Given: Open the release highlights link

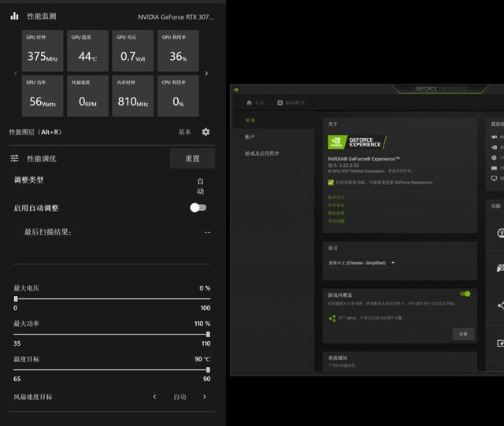Looking at the screenshot, I should click(x=336, y=198).
